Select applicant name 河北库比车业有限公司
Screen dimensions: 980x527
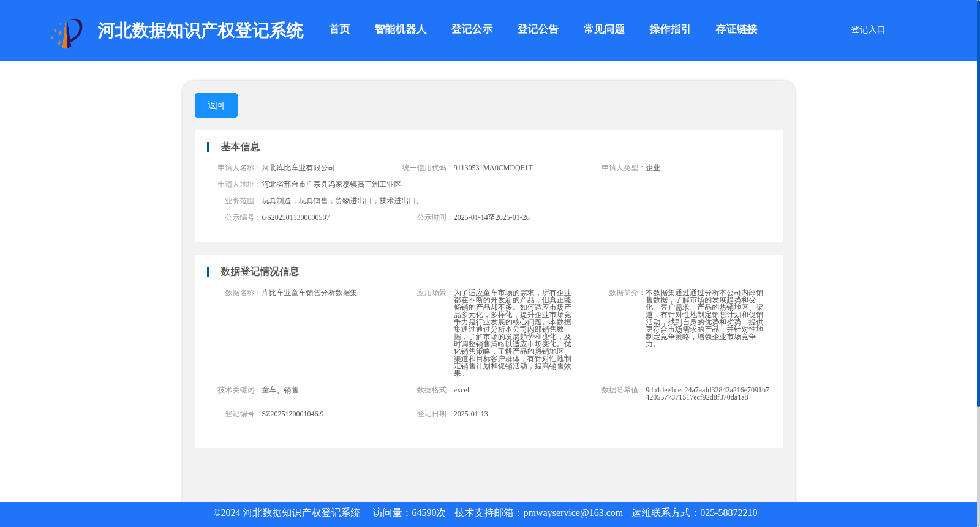point(298,168)
